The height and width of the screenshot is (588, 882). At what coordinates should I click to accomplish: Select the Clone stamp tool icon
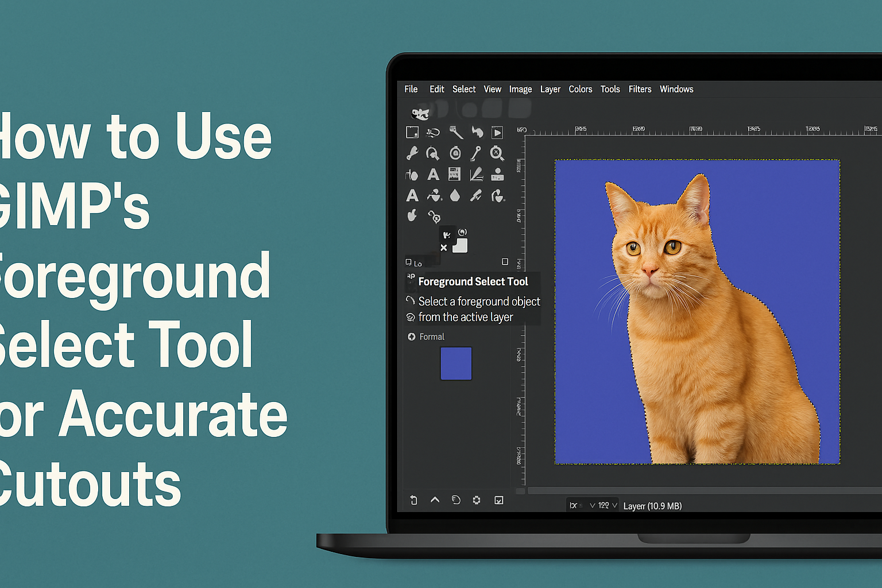click(x=497, y=174)
